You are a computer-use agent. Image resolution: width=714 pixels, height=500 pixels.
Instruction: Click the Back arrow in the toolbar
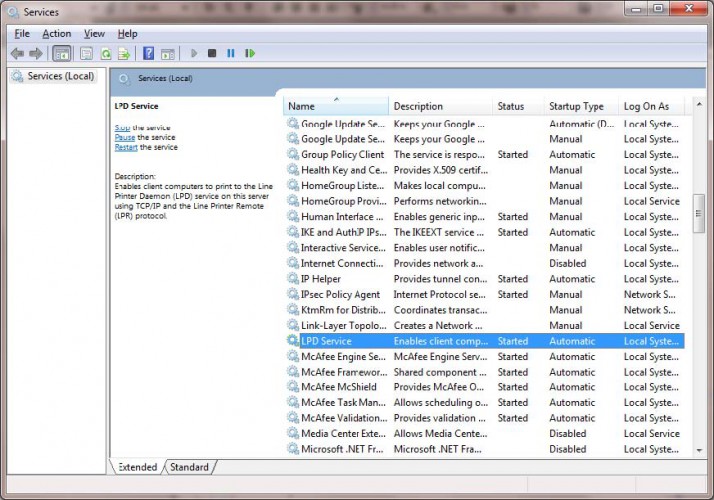[x=17, y=54]
